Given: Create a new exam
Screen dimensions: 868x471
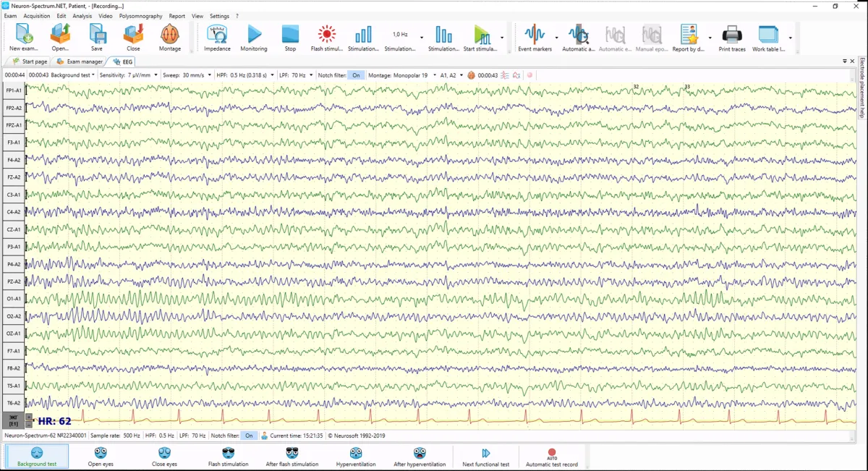Looking at the screenshot, I should click(24, 38).
